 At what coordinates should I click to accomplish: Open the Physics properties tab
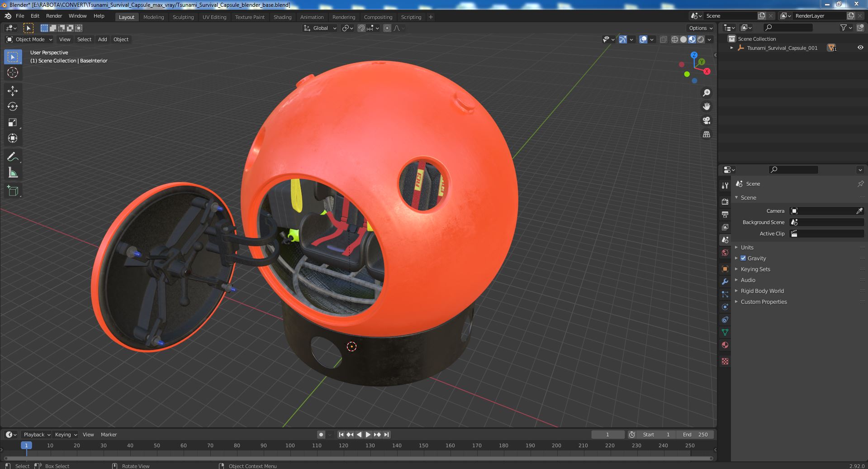725,307
